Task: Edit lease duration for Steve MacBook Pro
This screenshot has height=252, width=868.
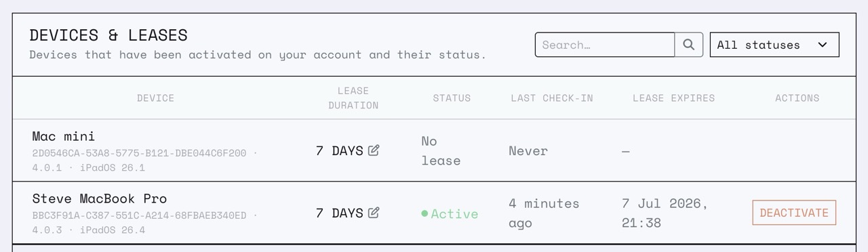Action: click(x=374, y=213)
